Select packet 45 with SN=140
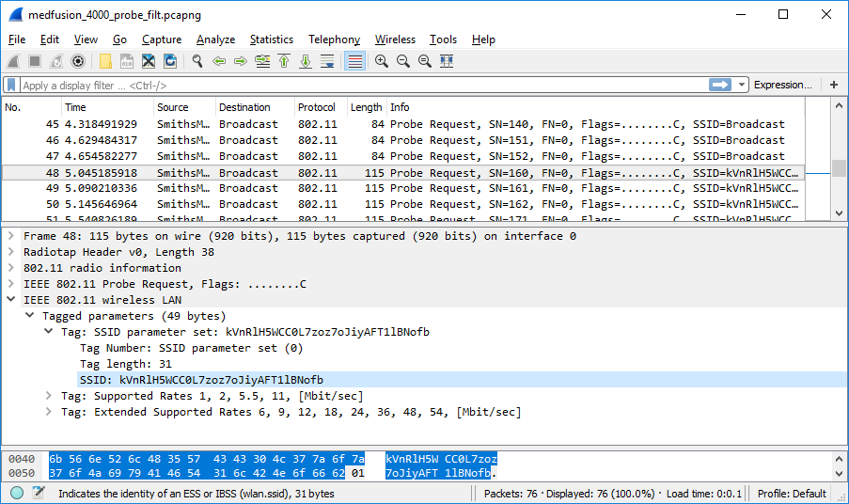 tap(402, 124)
